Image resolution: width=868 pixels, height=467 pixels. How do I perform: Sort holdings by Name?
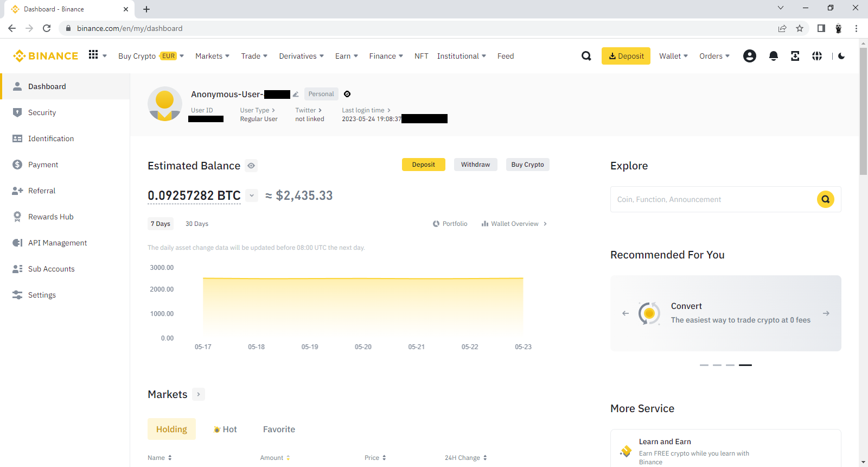coord(159,458)
